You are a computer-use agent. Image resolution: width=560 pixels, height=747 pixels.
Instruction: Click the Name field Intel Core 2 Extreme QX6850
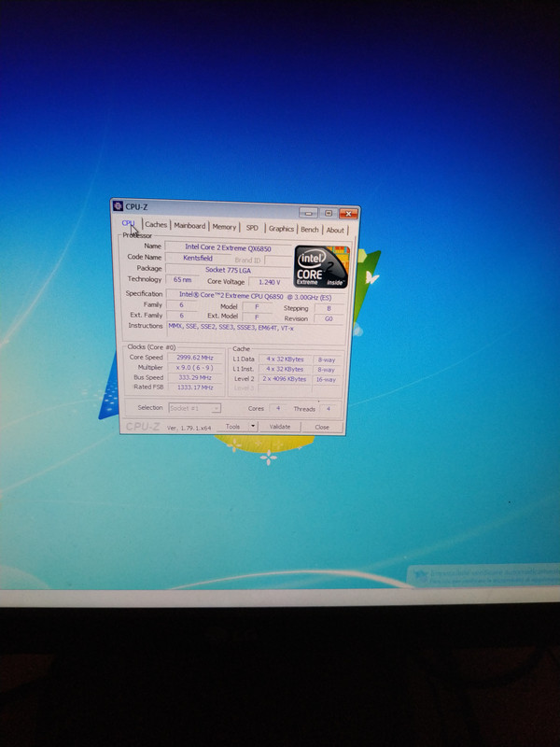click(x=228, y=247)
